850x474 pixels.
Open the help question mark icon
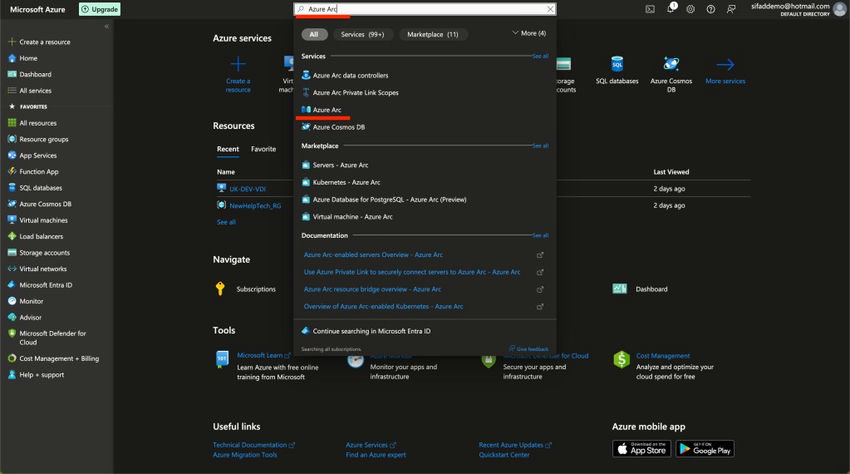point(711,9)
